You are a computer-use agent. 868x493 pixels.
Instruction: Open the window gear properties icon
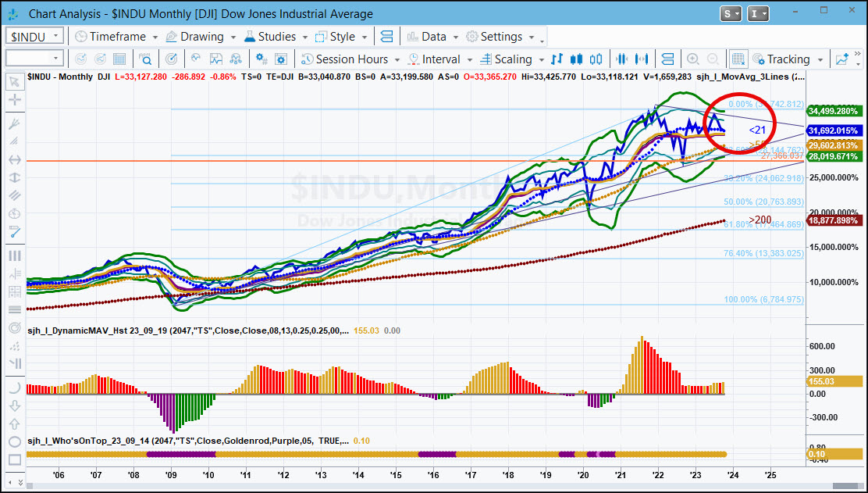point(281,59)
